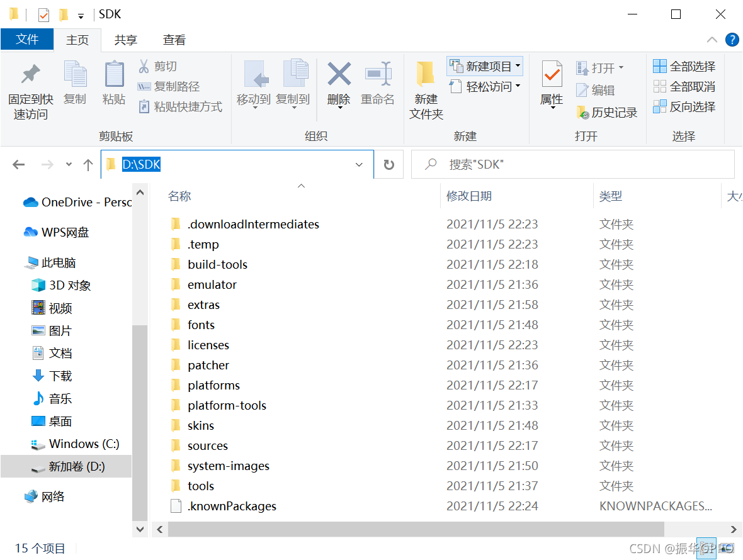Click horizontal scrollbar right arrow
The image size is (743, 560).
click(734, 529)
